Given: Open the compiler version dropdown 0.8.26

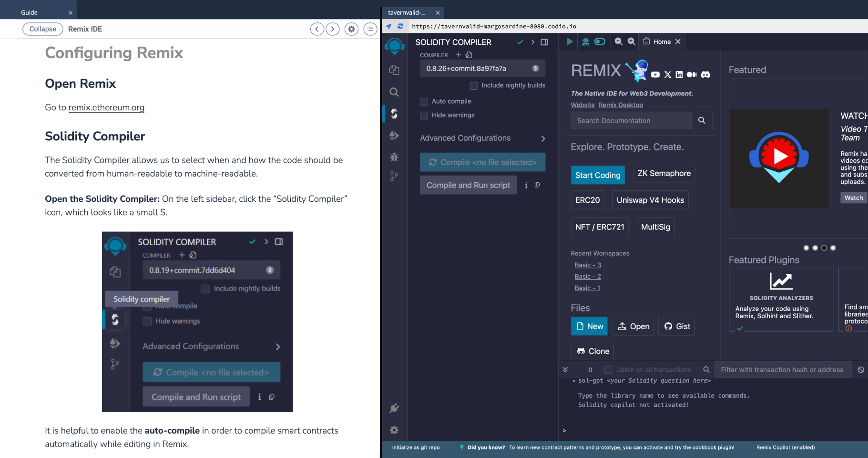Looking at the screenshot, I should (482, 68).
